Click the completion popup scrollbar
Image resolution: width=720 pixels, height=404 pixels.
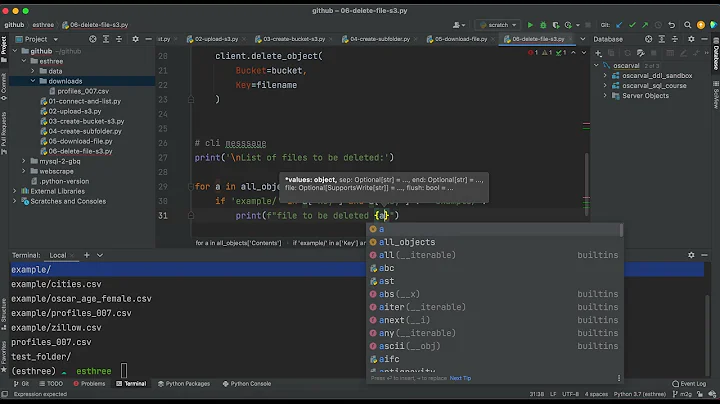(621, 230)
